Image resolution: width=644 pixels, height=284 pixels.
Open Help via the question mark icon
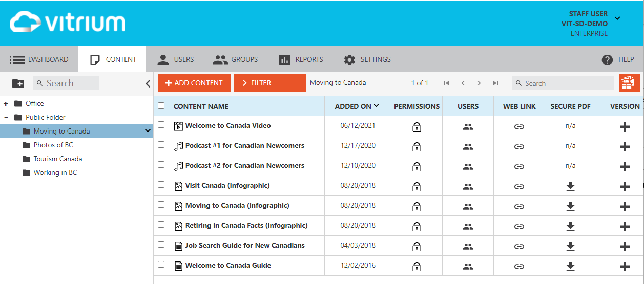pyautogui.click(x=607, y=60)
